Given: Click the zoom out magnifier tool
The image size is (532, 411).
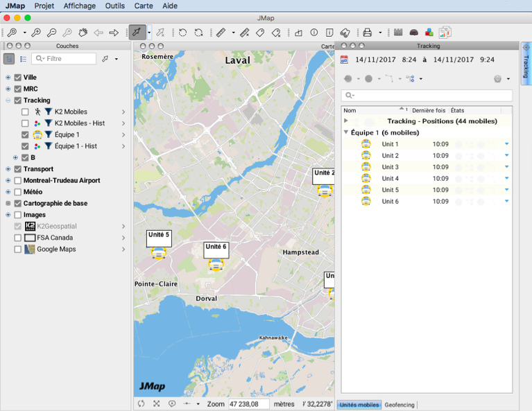Looking at the screenshot, I should click(52, 33).
